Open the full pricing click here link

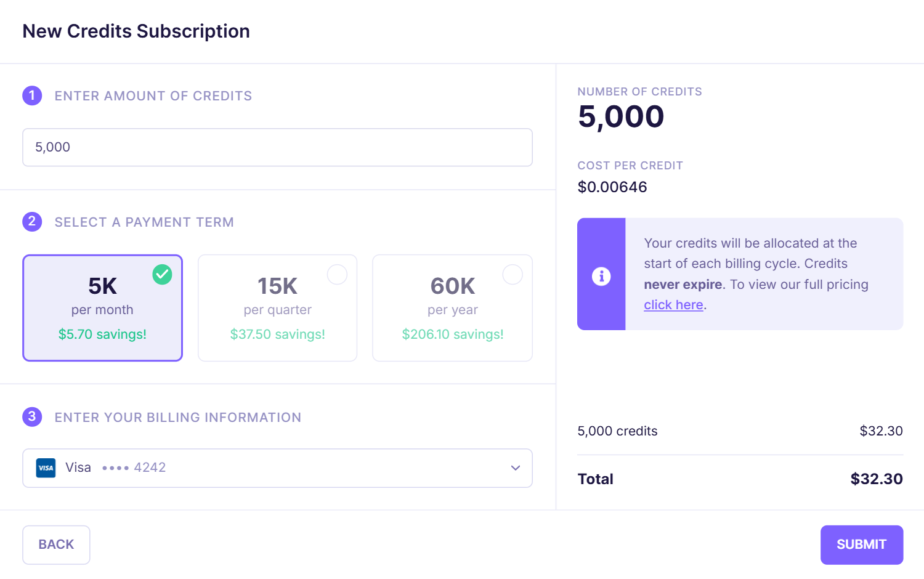coord(673,305)
